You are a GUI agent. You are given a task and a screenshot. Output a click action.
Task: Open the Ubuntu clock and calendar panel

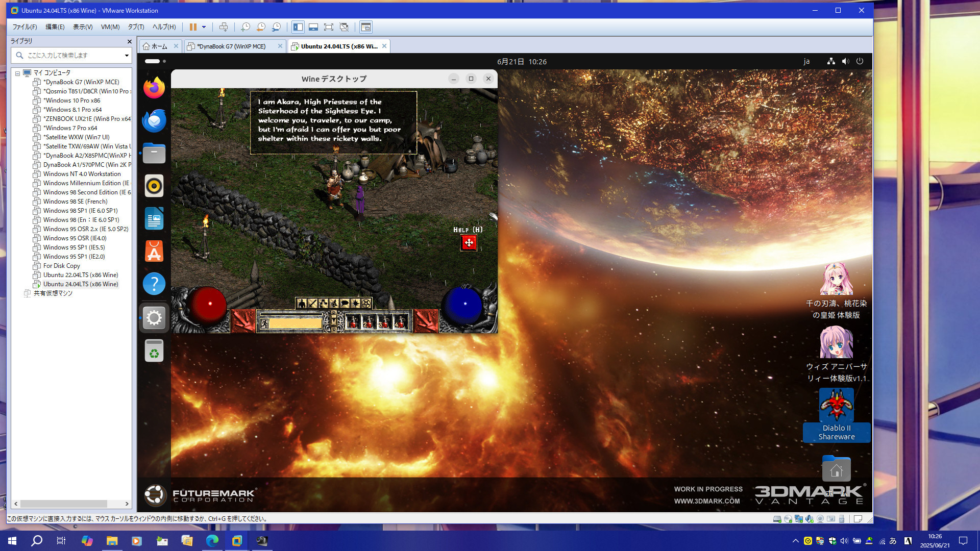pos(522,62)
